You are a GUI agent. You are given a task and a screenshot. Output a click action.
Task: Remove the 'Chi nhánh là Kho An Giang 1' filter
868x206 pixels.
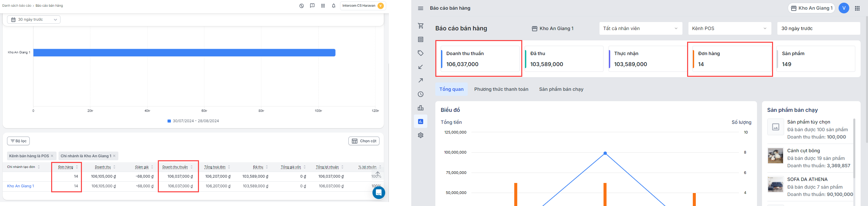(114, 156)
